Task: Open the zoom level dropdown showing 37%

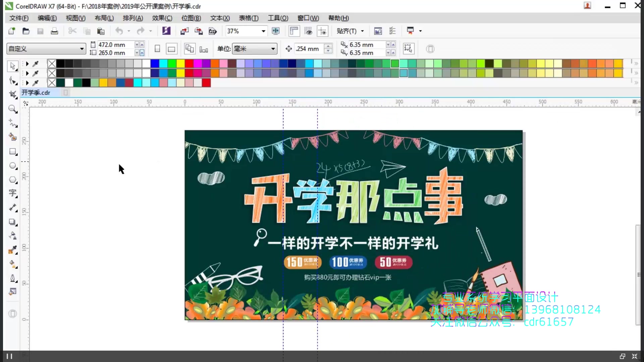Action: (x=263, y=31)
